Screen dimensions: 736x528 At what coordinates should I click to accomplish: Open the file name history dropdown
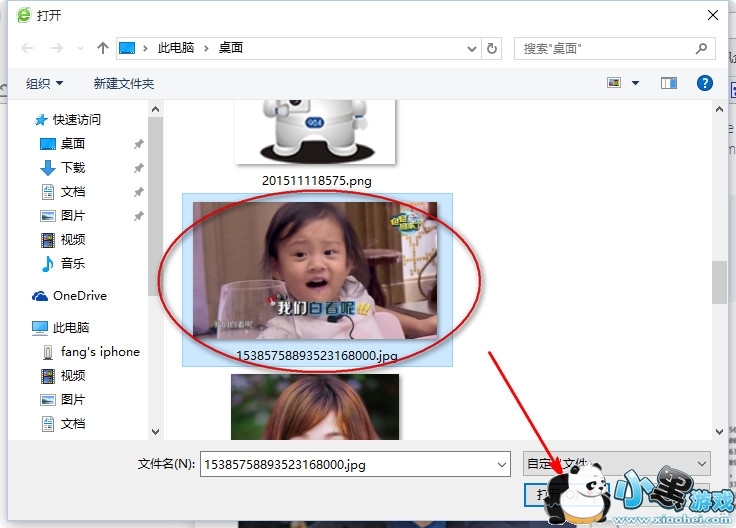pos(502,464)
